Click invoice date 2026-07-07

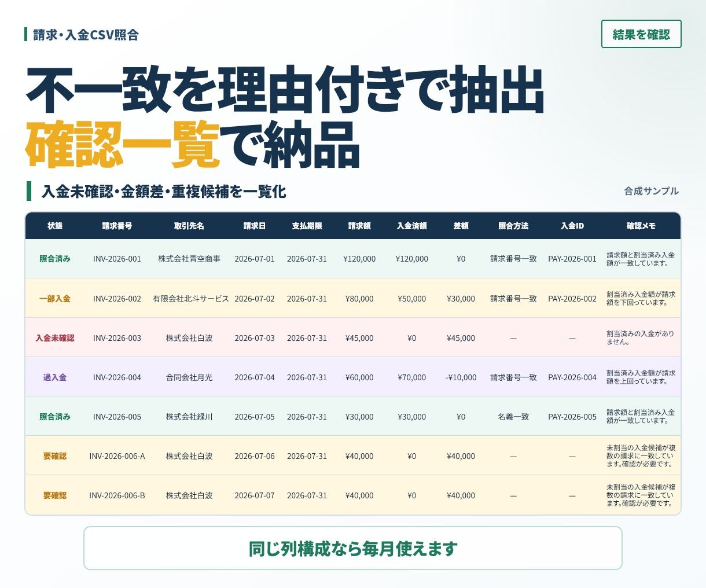click(255, 495)
